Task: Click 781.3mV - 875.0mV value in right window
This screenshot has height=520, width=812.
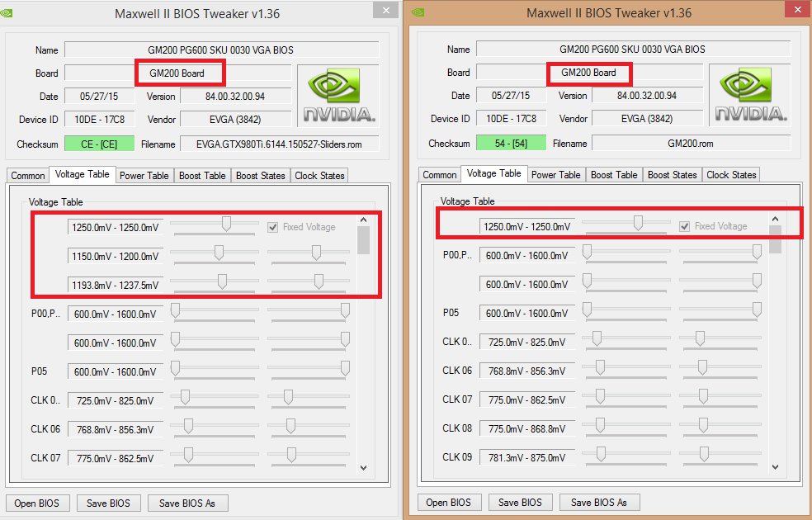Action: pos(527,458)
